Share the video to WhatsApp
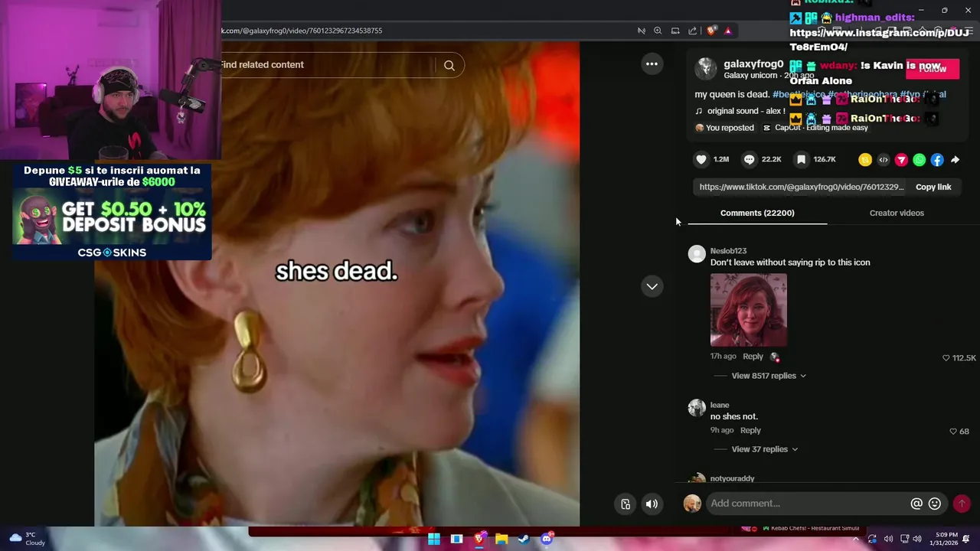The width and height of the screenshot is (980, 551). pyautogui.click(x=920, y=160)
